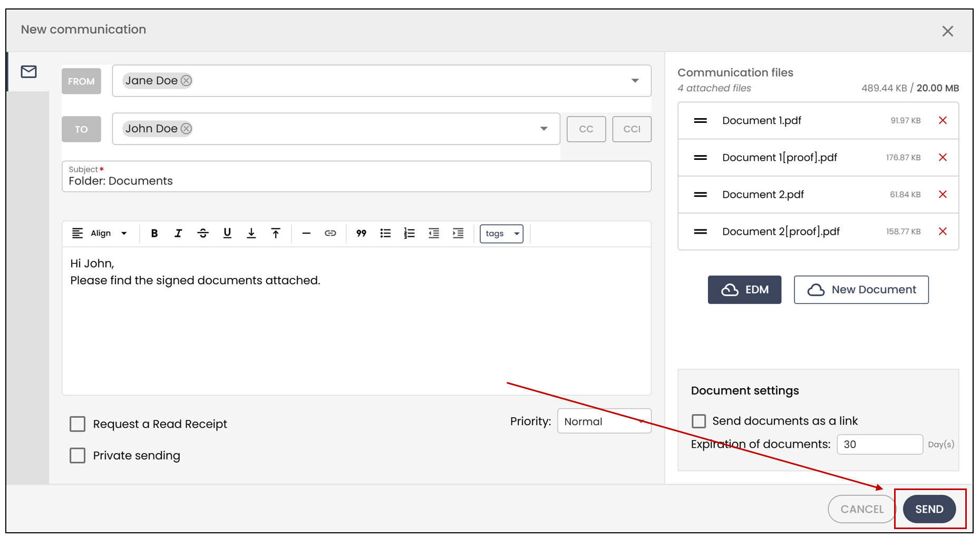The height and width of the screenshot is (537, 980).
Task: Open the Priority dropdown
Action: point(604,421)
